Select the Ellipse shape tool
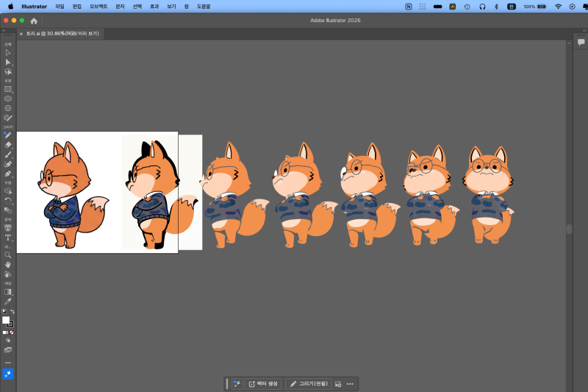The width and height of the screenshot is (588, 392). coord(8,99)
